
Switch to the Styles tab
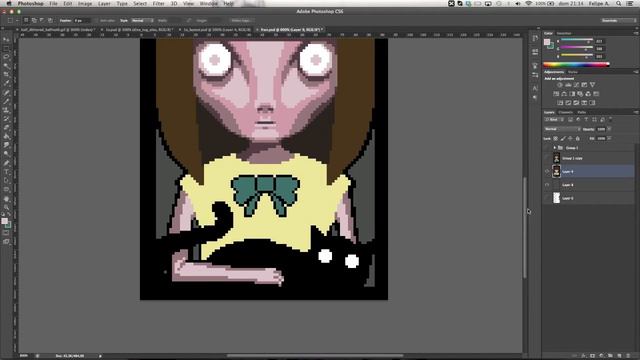tap(573, 72)
